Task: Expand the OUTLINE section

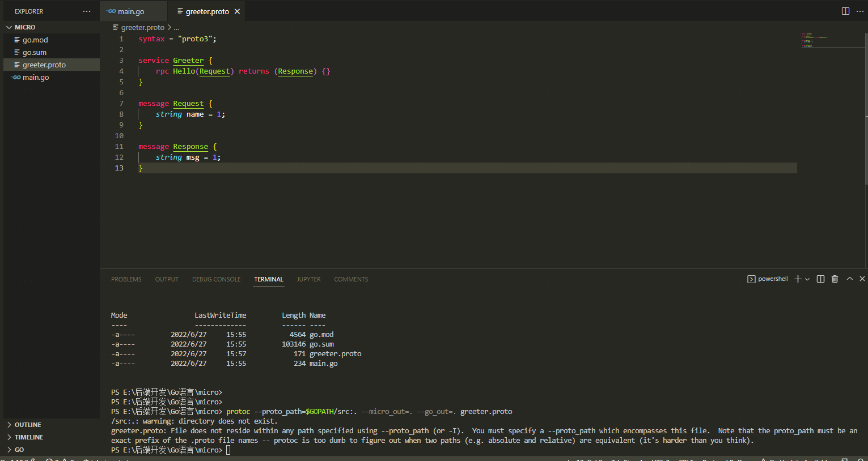Action: coord(27,424)
